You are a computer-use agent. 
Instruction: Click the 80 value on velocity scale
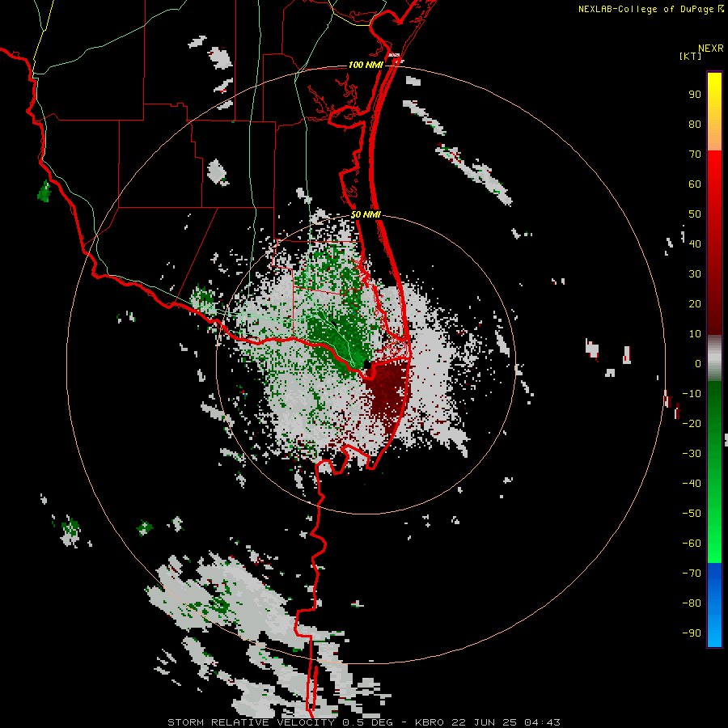(695, 125)
